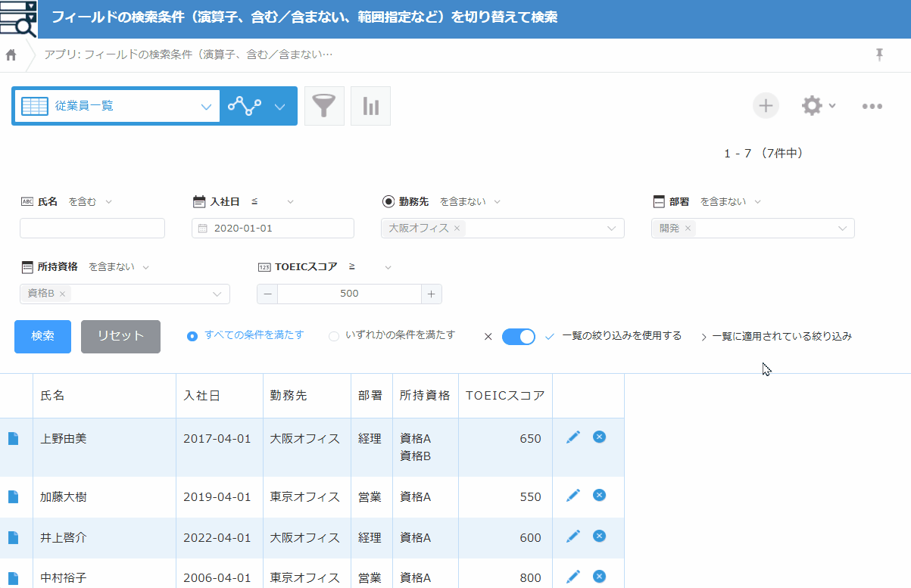Open record details for 上野由美
Screen dimensions: 911x588
13,438
